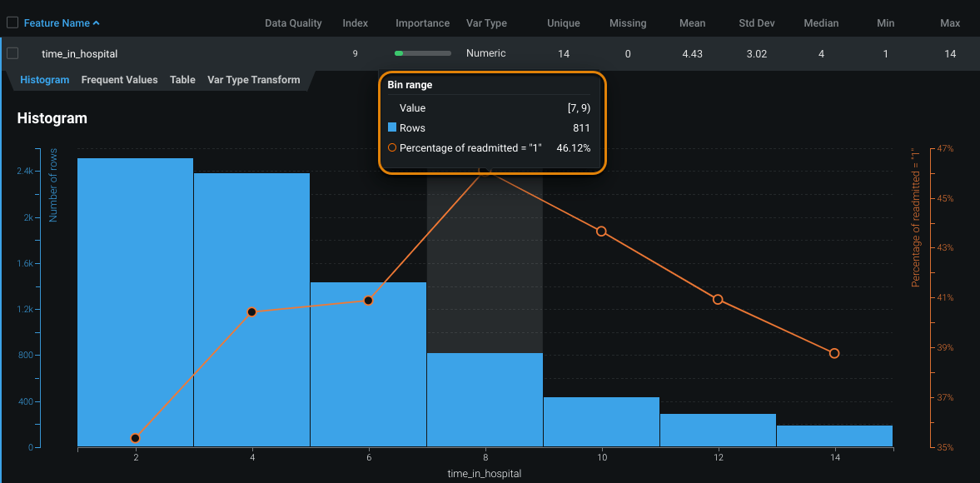Screen dimensions: 980x483
Task: Open the Histogram tab
Action: pos(44,80)
